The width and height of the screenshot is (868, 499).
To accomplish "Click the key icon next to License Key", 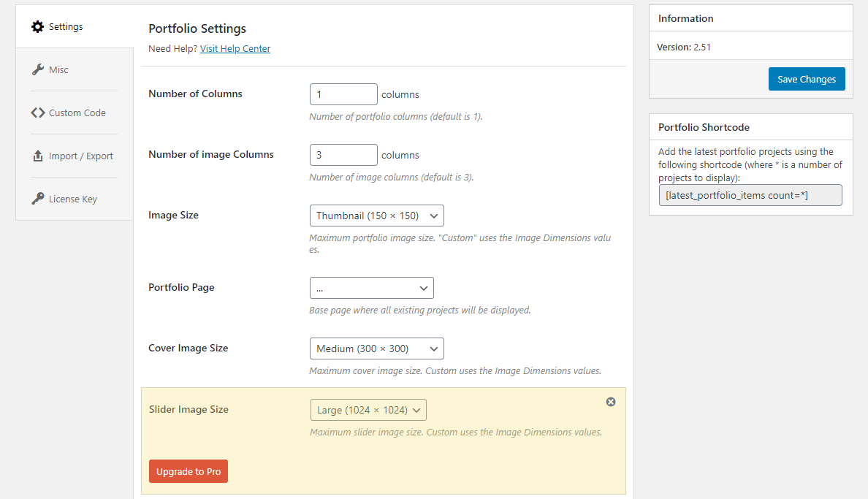I will 38,197.
